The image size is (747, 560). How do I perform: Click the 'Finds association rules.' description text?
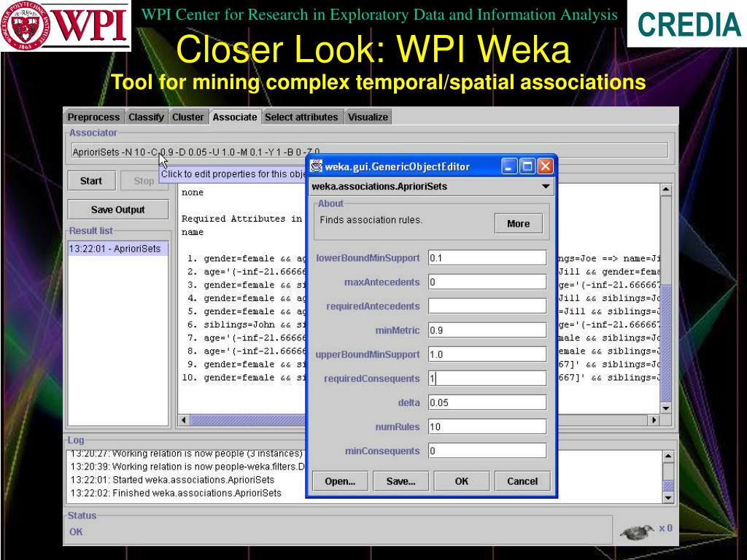click(371, 220)
